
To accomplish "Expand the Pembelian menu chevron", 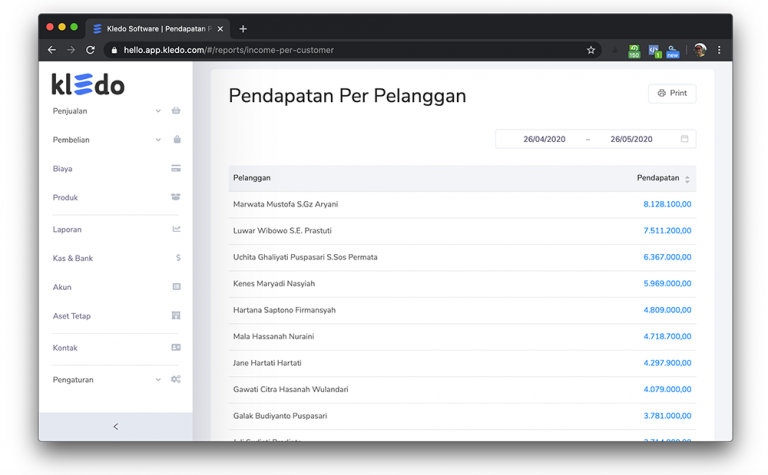I will pos(158,140).
